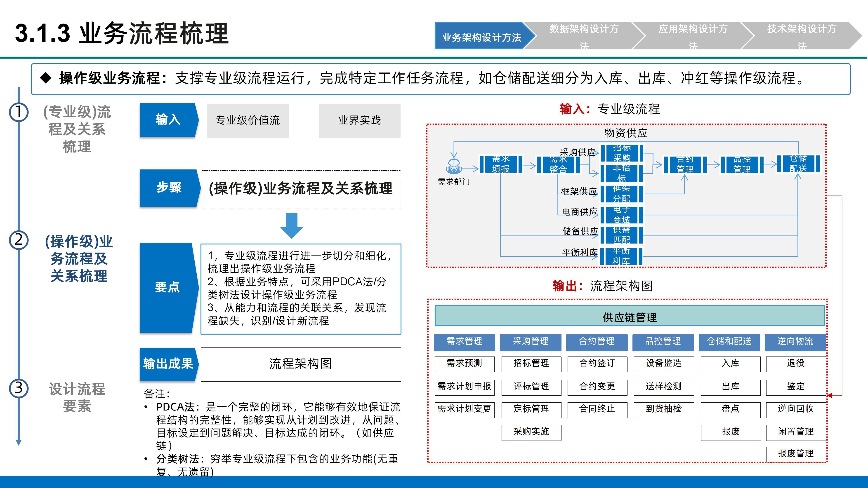Click the 招标采购 process node
Screen dimensions: 868x488
coord(622,153)
